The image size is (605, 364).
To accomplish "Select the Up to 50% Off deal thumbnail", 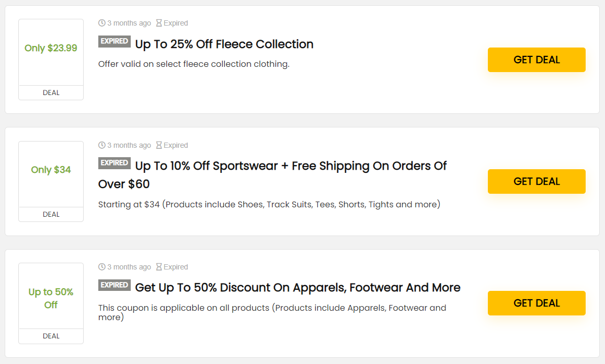I will click(x=51, y=298).
